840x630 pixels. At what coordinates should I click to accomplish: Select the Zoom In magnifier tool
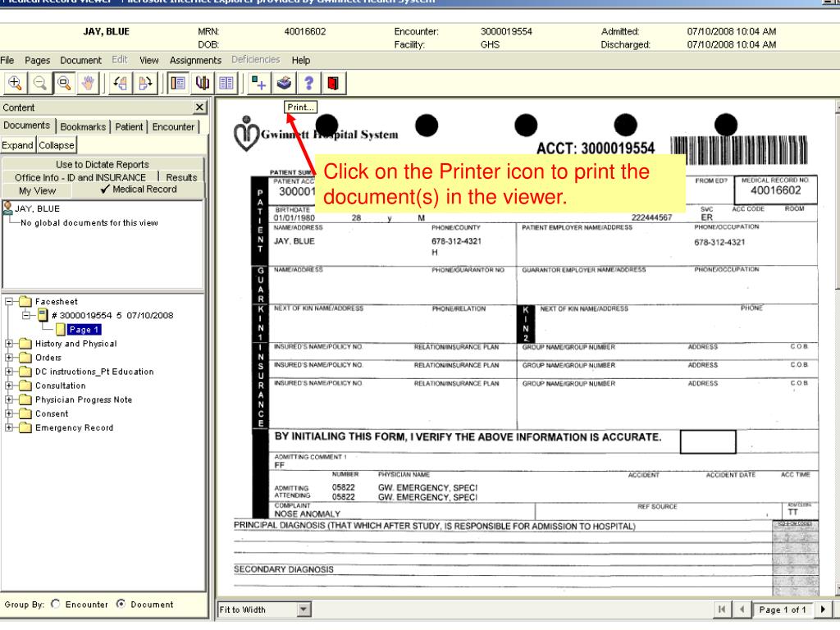click(x=15, y=83)
